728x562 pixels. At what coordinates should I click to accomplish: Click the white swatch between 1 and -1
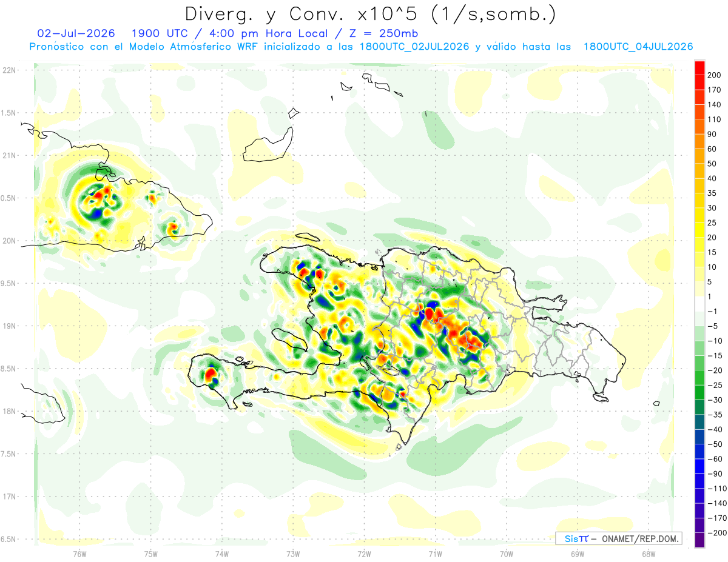[x=699, y=304]
